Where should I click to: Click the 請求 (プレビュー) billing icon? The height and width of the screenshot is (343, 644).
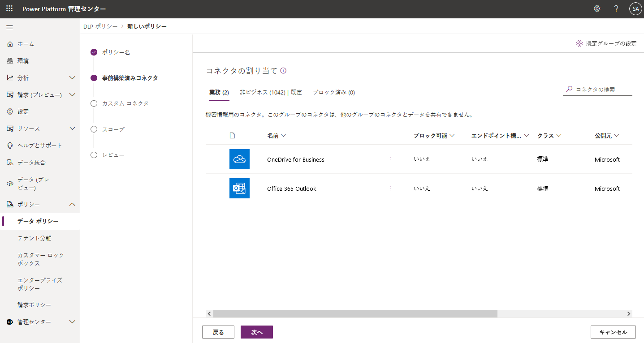click(10, 95)
